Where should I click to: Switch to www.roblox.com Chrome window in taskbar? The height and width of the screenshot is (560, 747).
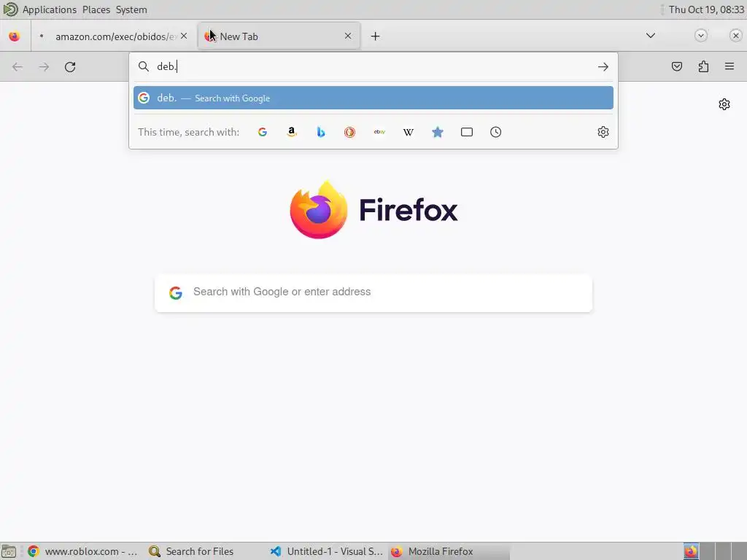click(83, 551)
